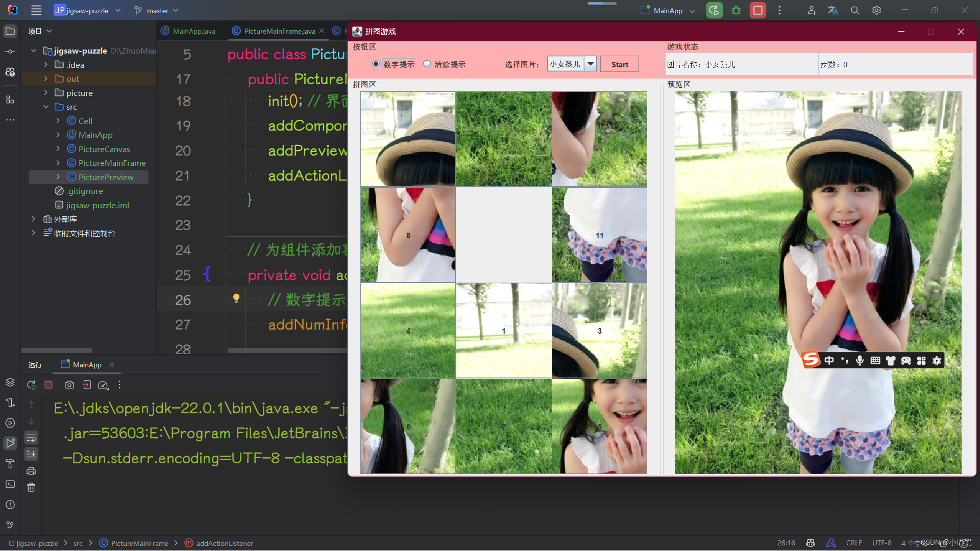Viewport: 980px width, 551px height.
Task: Open the 小女孩儿 picture combo box
Action: coord(590,64)
